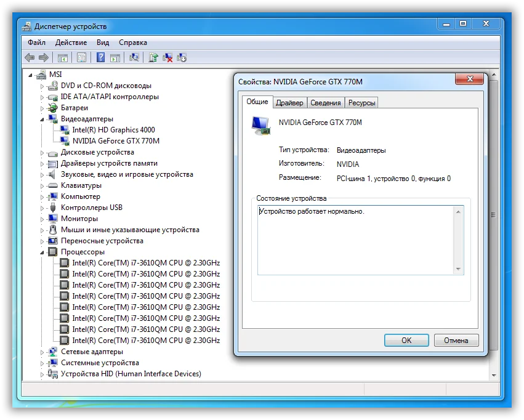
Task: Click the MSI computer root icon
Action: click(41, 75)
